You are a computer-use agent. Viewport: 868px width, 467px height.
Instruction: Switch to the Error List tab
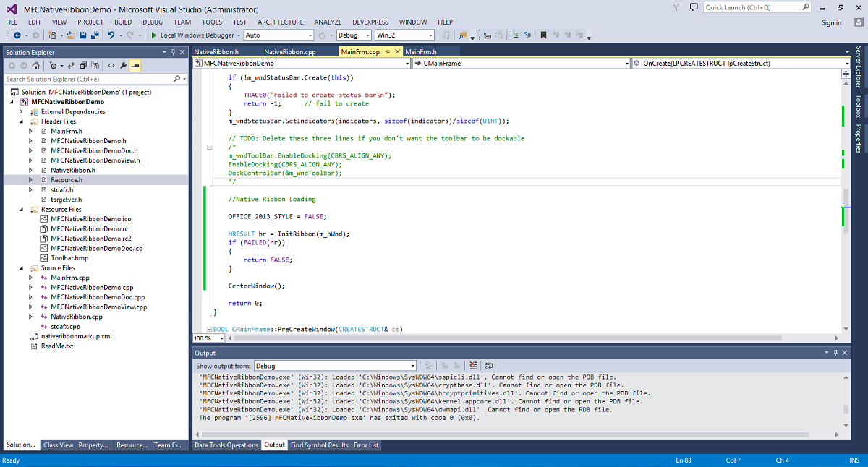point(366,445)
